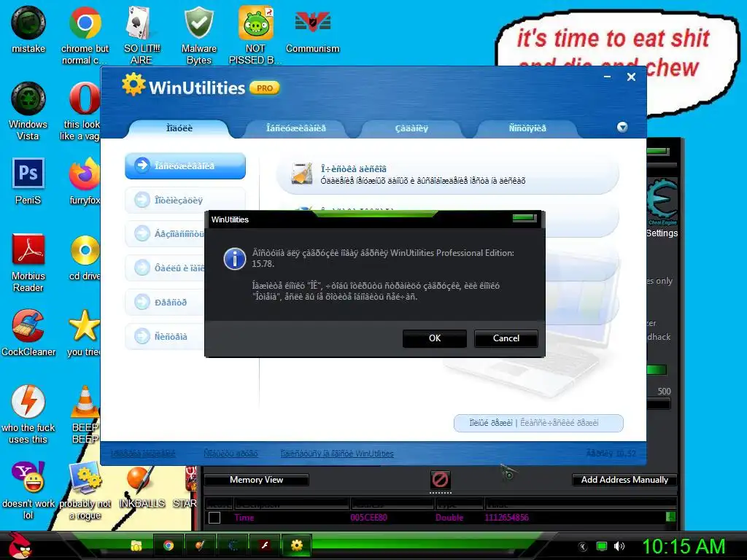Switch to the 'Ïîäóëè' tab

pos(179,128)
